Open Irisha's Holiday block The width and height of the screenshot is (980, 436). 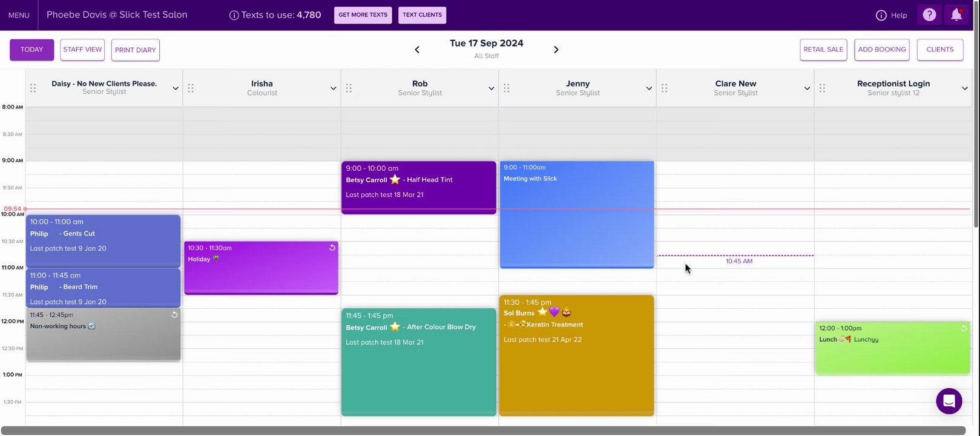pos(261,268)
